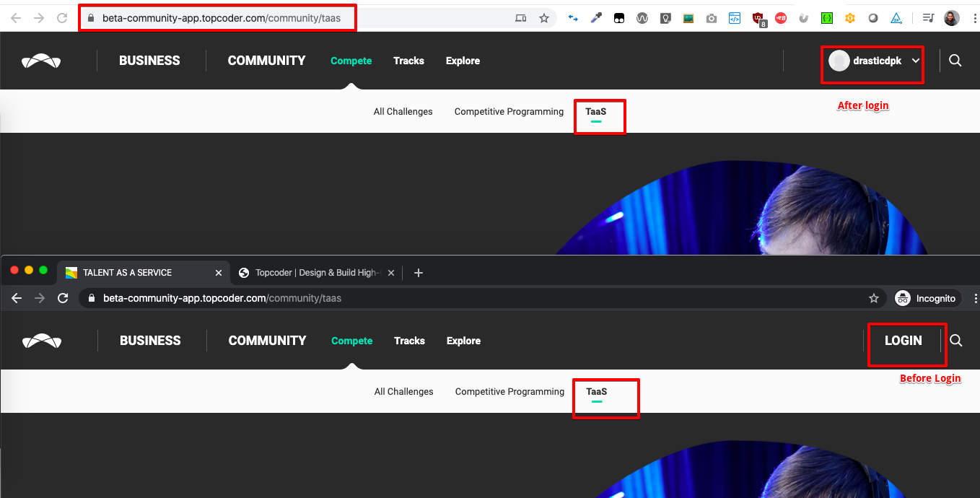The image size is (980, 498).
Task: Open the grey sphere extension icon
Action: coord(873,19)
